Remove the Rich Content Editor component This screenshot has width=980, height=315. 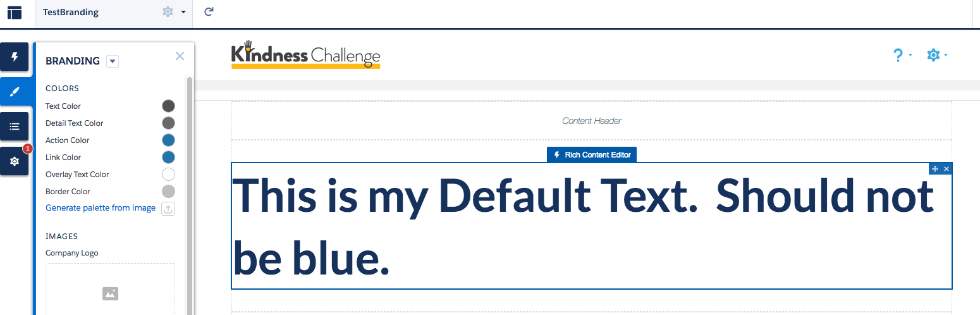pos(946,169)
